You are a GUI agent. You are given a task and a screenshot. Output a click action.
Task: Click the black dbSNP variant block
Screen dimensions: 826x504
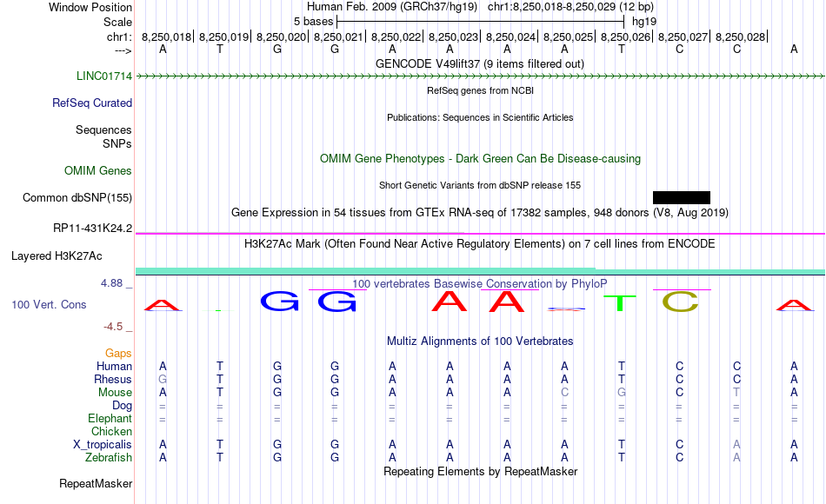pos(682,197)
